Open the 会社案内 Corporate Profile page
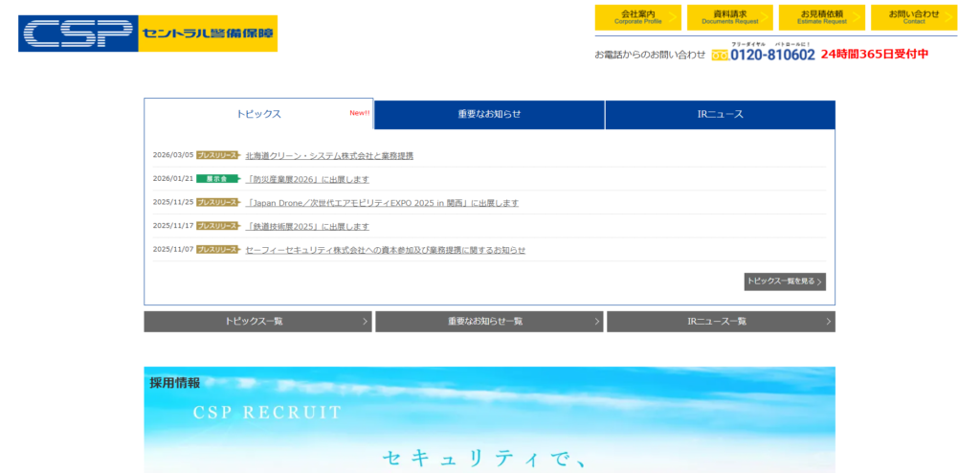The image size is (980, 473). pos(638,17)
